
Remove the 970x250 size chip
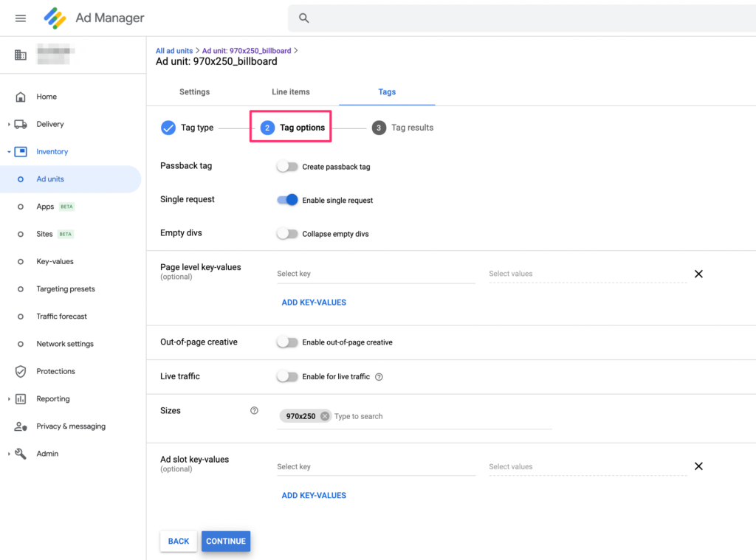click(x=324, y=415)
